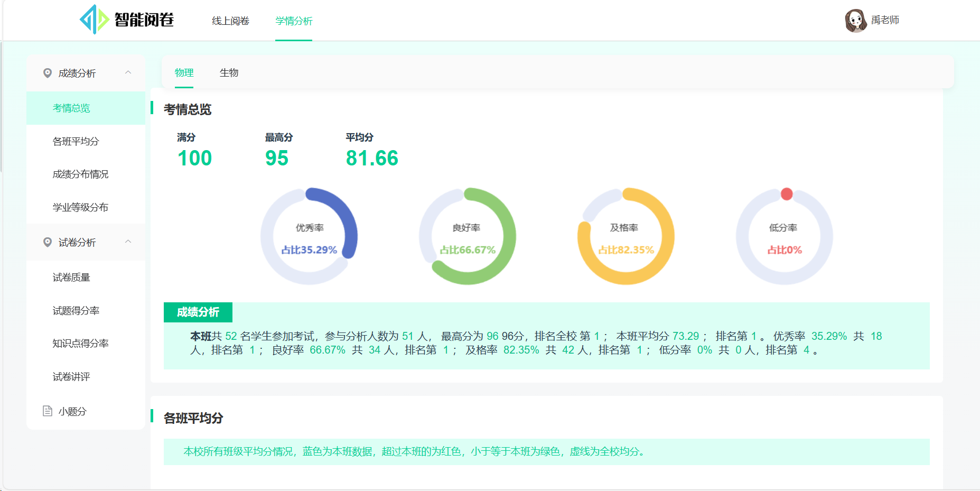Select 线上阅卷 in the top menu
The width and height of the screenshot is (980, 491).
(x=230, y=21)
